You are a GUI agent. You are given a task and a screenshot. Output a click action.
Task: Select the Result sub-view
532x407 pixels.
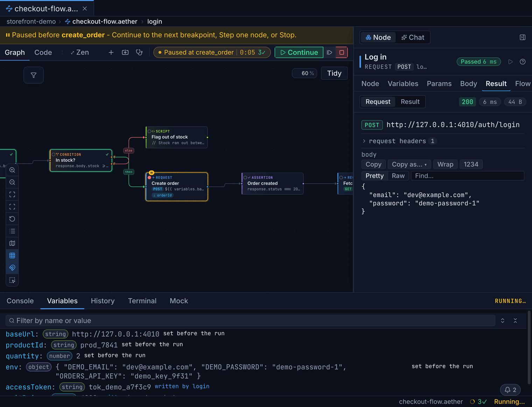click(x=410, y=102)
